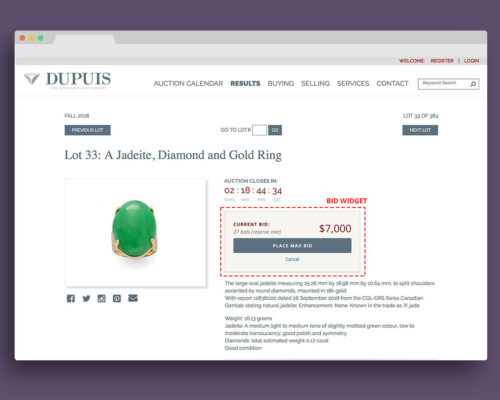Advance to the Next Lot
The image size is (500, 400).
pos(420,130)
